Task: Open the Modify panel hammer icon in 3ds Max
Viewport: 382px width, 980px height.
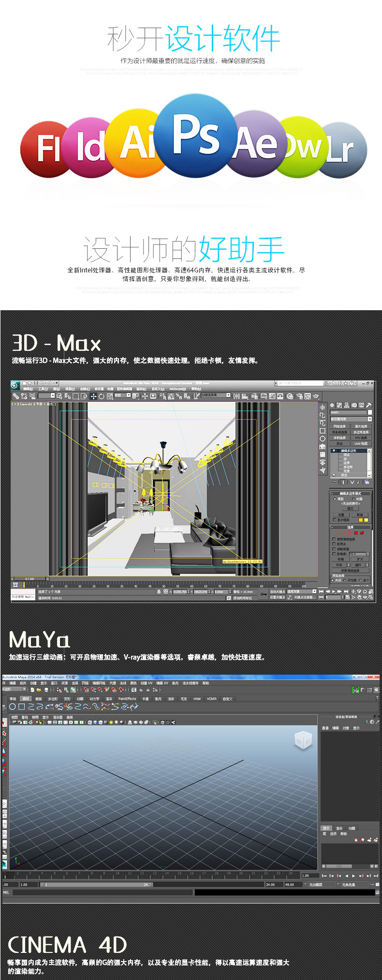Action: pos(368,405)
